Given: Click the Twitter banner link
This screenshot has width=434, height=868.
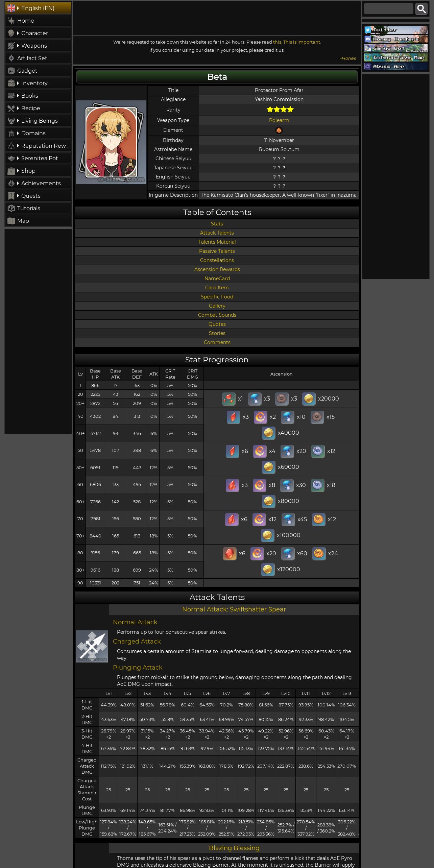Looking at the screenshot, I should click(396, 30).
